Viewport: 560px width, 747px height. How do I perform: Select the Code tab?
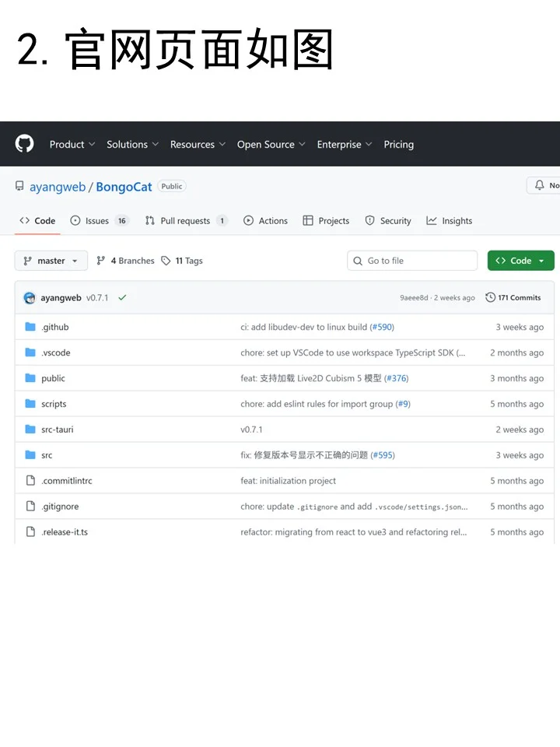(37, 220)
